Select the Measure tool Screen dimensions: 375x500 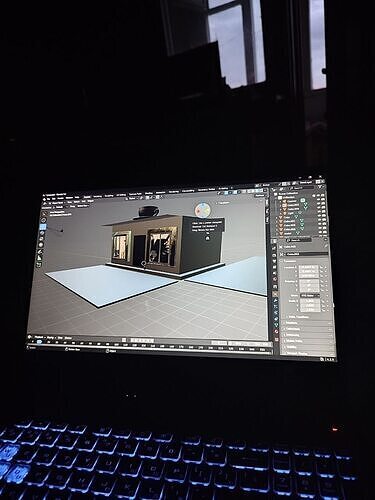coord(39,258)
